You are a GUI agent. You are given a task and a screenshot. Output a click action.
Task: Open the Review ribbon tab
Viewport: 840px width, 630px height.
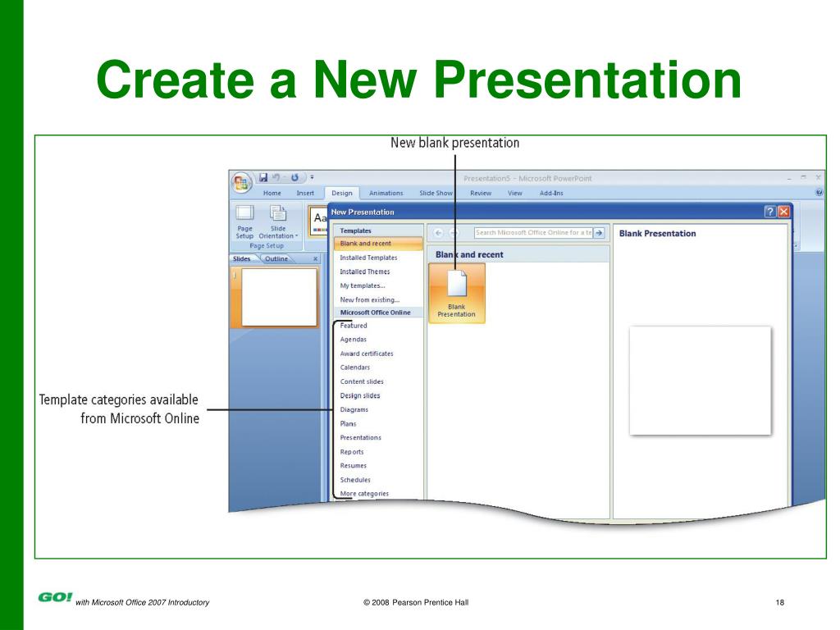pos(481,193)
